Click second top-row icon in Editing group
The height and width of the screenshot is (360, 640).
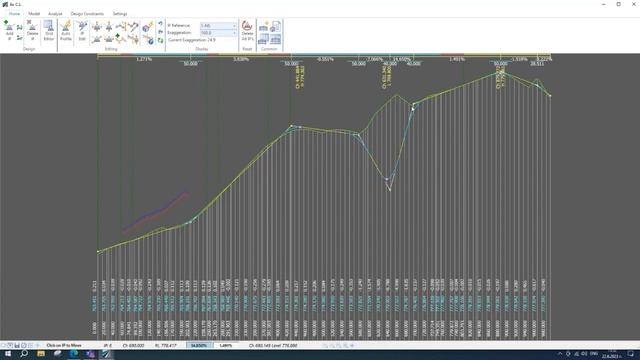pyautogui.click(x=109, y=27)
